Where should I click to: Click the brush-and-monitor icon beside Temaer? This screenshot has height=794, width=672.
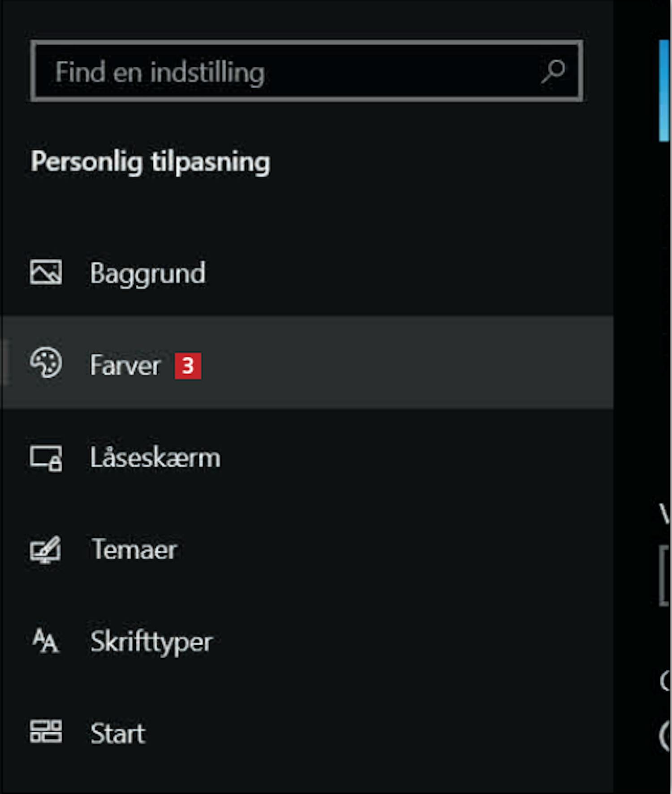(x=46, y=549)
